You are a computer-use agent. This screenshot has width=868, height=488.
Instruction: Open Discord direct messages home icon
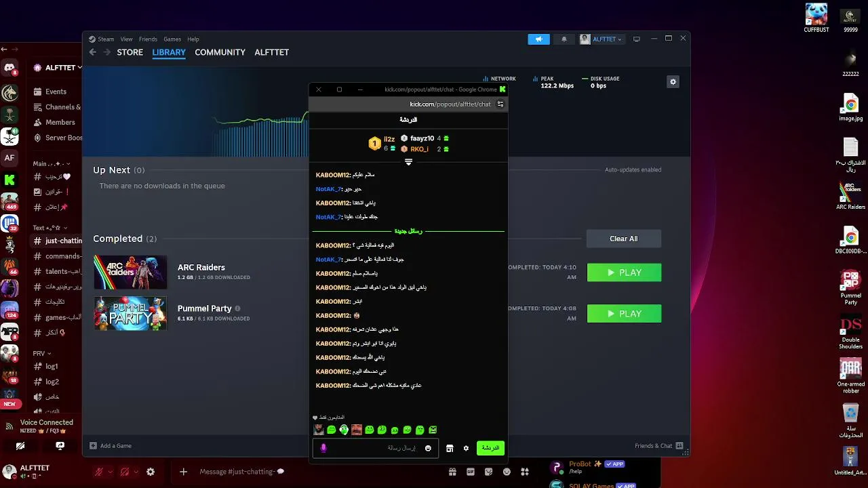9,68
